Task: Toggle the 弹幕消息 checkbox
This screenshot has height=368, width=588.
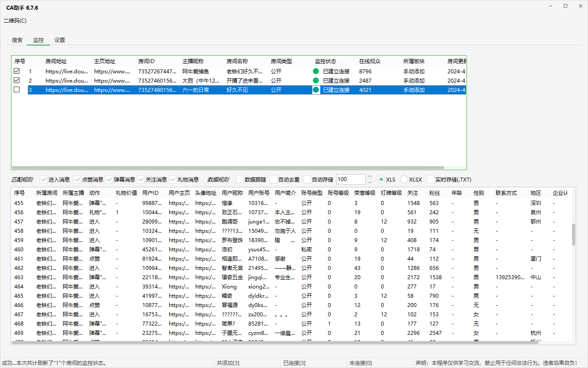Action: pyautogui.click(x=109, y=179)
